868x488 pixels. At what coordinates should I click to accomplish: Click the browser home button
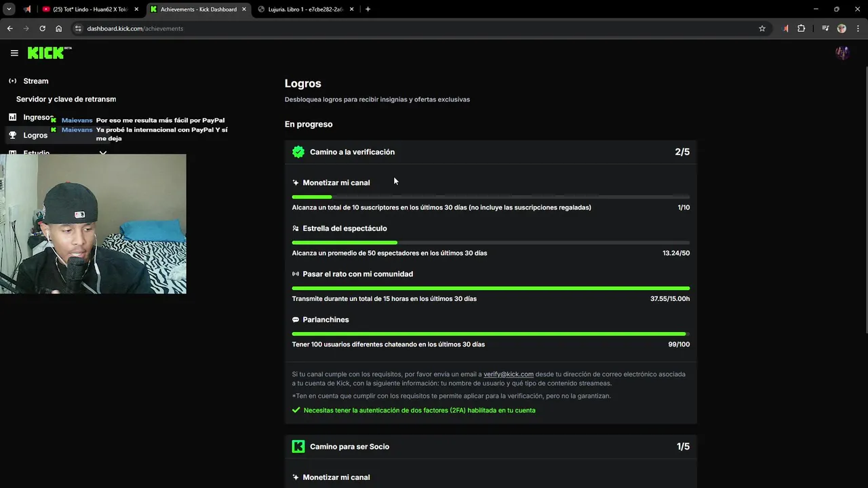coord(59,28)
